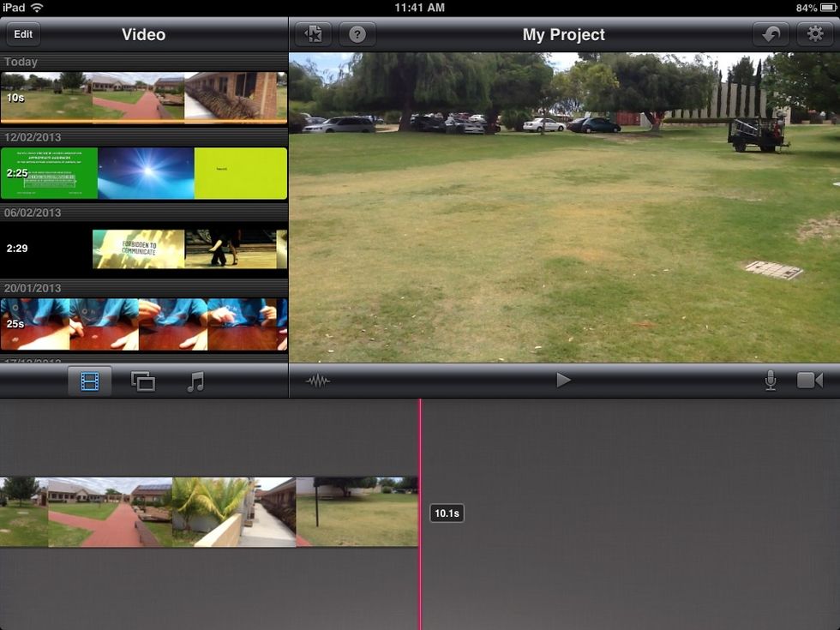Select the 25s clip from 20/01/2013
This screenshot has width=840, height=630.
tap(144, 324)
